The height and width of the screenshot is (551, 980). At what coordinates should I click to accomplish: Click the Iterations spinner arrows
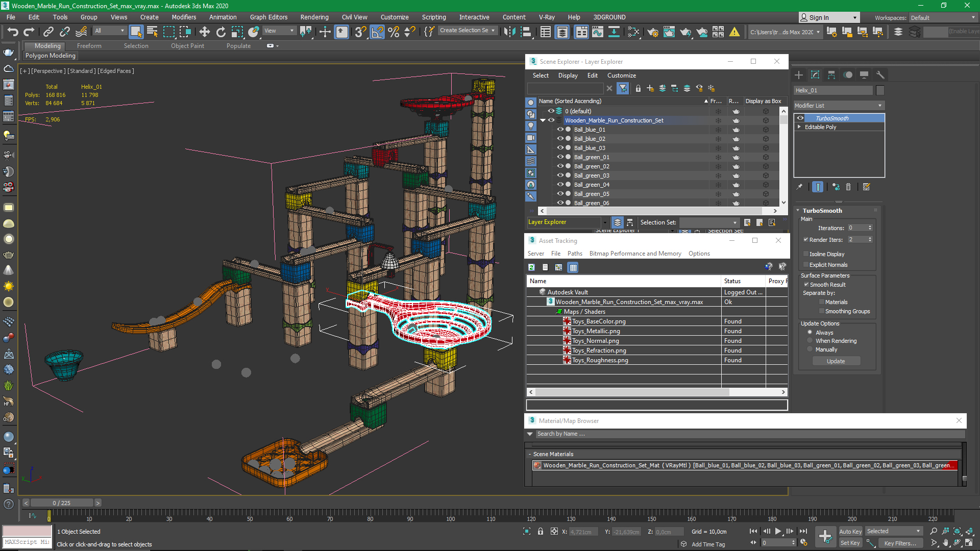[870, 228]
